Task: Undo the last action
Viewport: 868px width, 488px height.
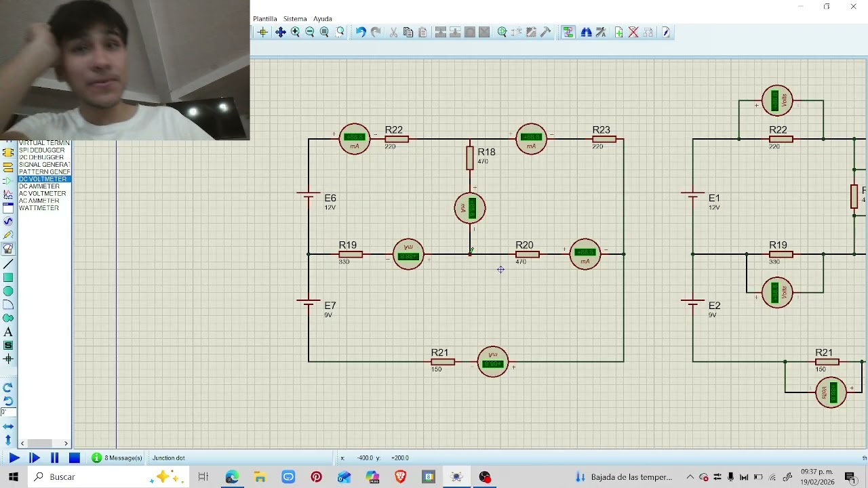Action: [361, 32]
